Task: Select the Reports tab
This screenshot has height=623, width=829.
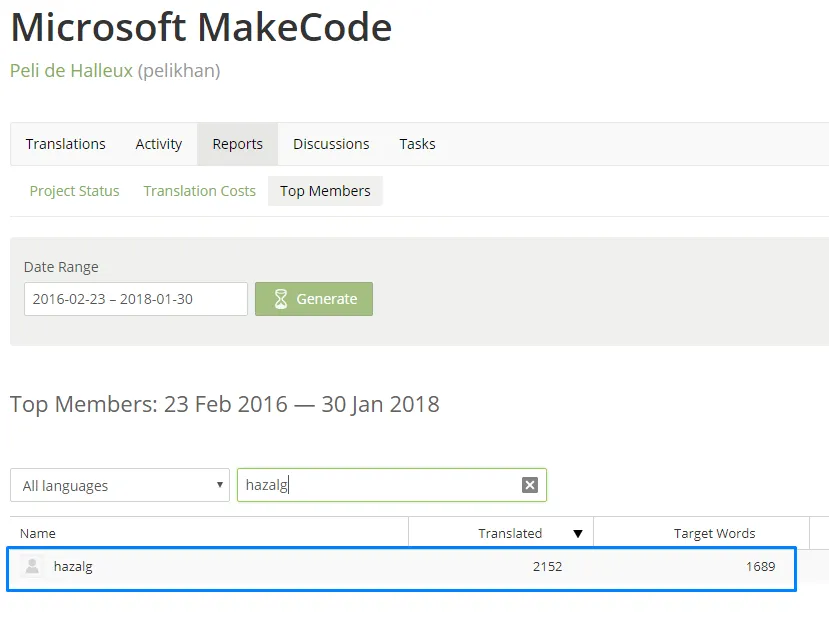Action: click(x=237, y=144)
